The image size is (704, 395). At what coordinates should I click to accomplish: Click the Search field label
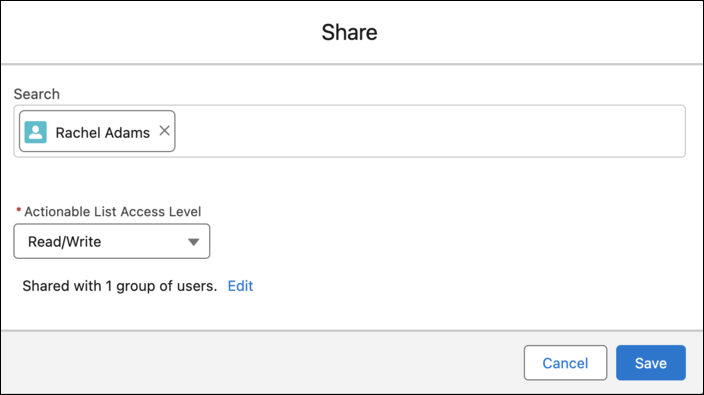(x=37, y=94)
